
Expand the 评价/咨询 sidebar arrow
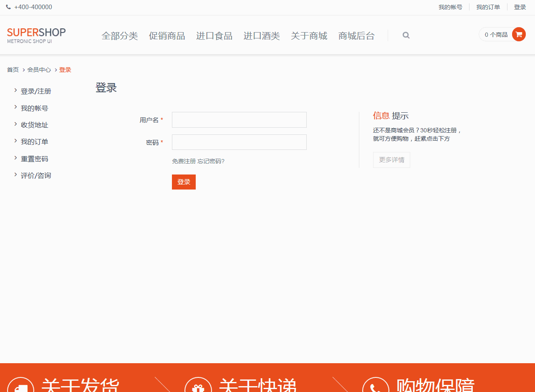tap(15, 175)
